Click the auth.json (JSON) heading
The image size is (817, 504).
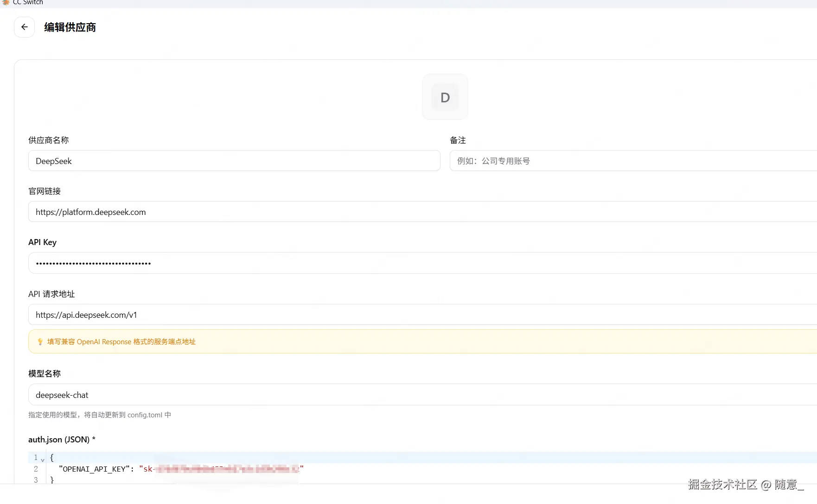(62, 440)
